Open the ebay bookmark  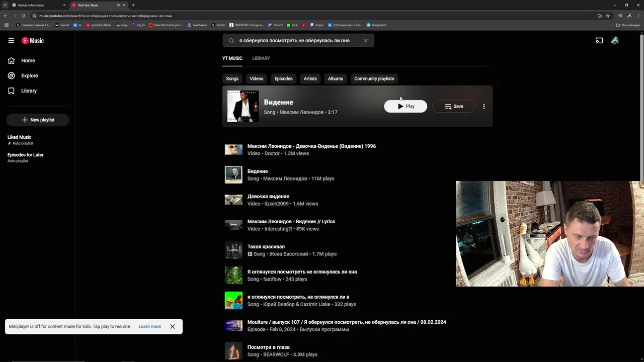(x=122, y=25)
